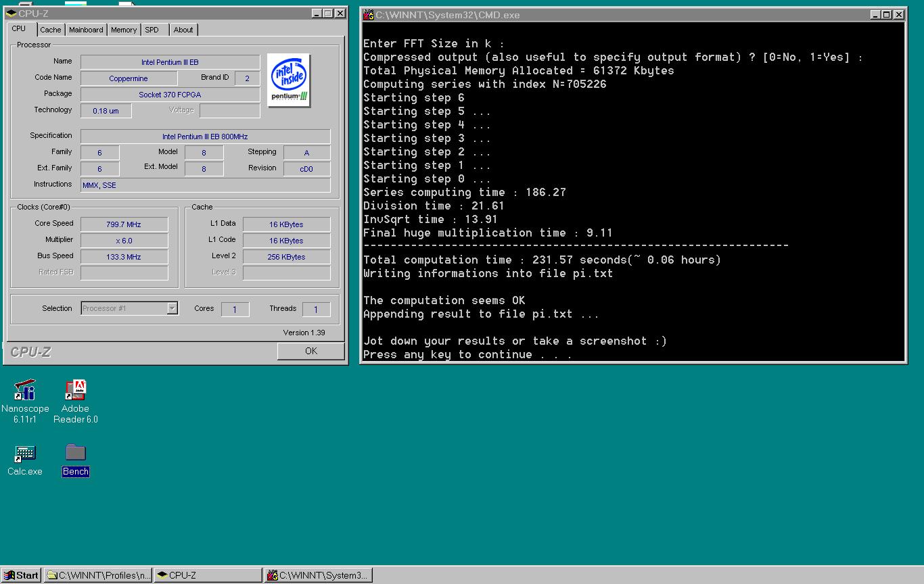924x584 pixels.
Task: Click the Revision value cD0
Action: [306, 169]
